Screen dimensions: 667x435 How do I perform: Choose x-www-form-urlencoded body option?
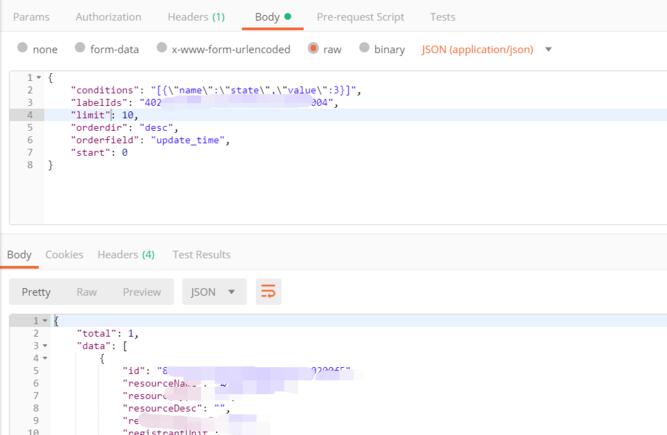[162, 49]
